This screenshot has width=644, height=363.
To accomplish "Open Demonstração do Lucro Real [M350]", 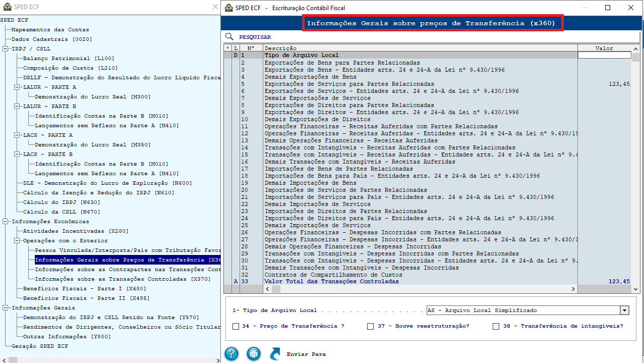I will (x=92, y=145).
